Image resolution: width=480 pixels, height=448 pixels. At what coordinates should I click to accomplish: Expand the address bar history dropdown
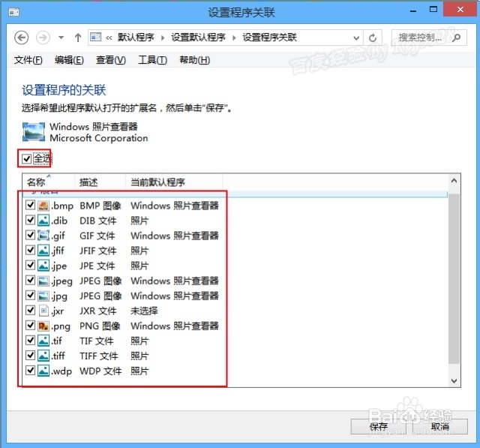coord(356,38)
